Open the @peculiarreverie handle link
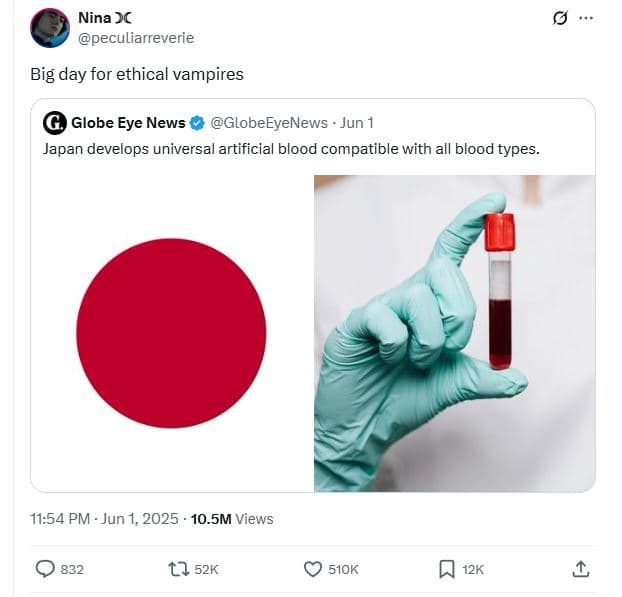Viewport: 622px width, 597px height. tap(135, 38)
